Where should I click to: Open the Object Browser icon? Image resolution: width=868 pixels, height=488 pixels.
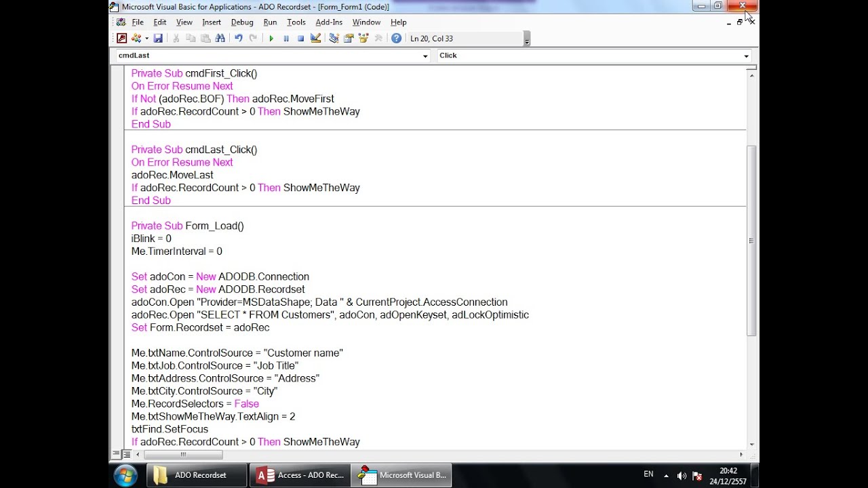pyautogui.click(x=363, y=39)
